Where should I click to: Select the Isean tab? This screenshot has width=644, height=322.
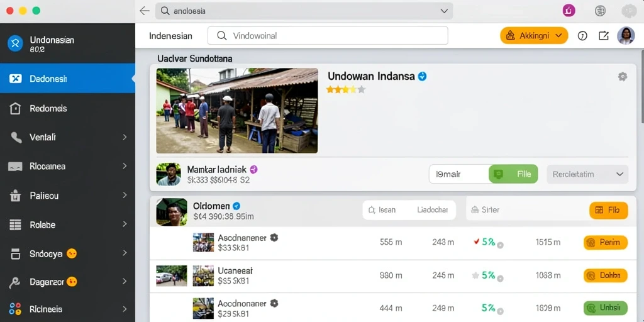tap(382, 210)
